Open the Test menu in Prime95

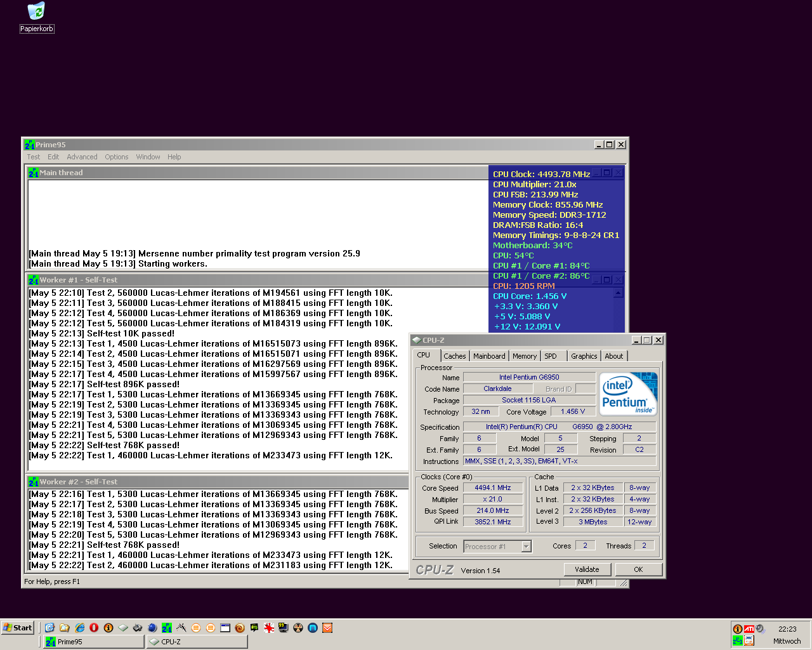tap(33, 157)
